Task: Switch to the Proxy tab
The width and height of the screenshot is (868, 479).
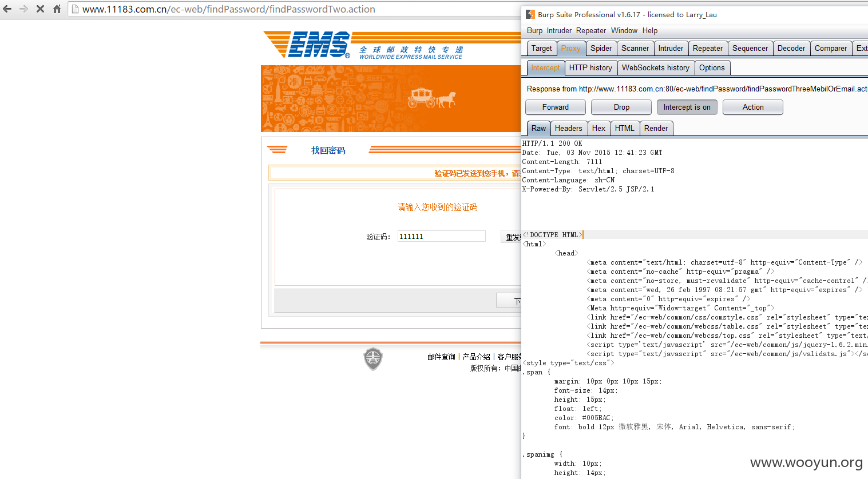Action: click(570, 49)
